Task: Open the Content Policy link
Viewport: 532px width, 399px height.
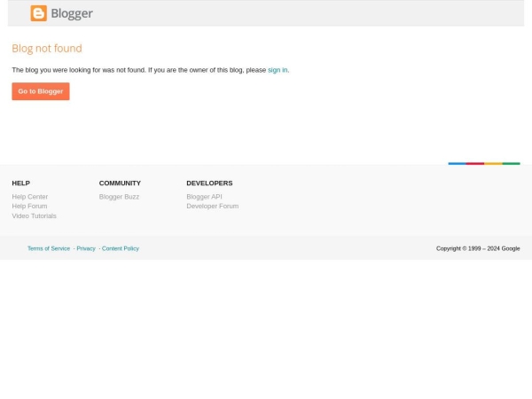Action: pos(121,248)
